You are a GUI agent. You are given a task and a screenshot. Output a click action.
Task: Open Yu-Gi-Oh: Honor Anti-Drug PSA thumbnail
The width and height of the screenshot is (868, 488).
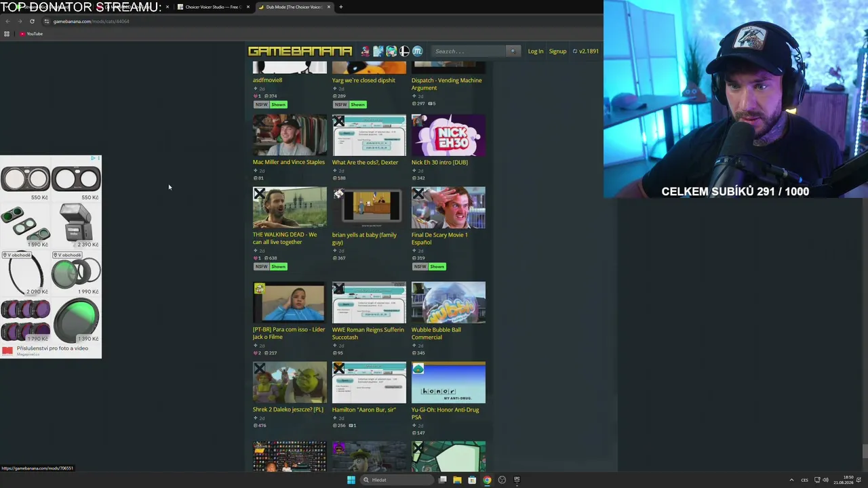pos(448,383)
